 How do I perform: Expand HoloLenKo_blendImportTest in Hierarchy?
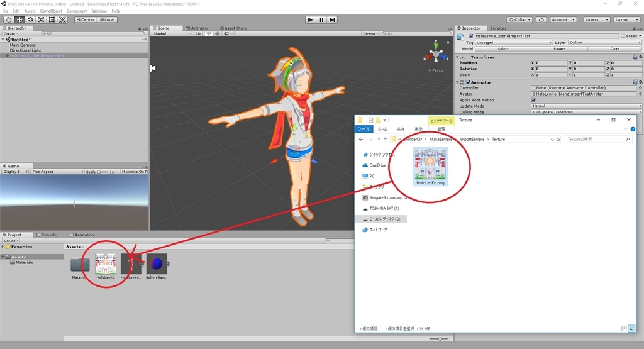coord(7,55)
